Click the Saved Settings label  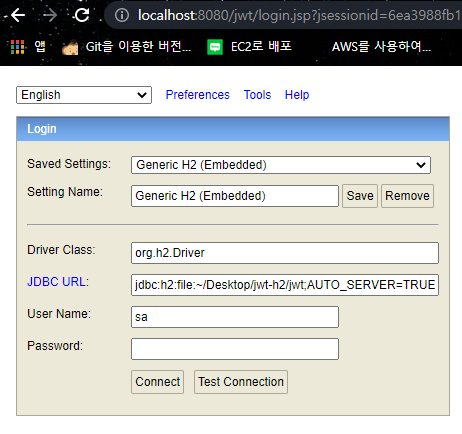pyautogui.click(x=69, y=164)
